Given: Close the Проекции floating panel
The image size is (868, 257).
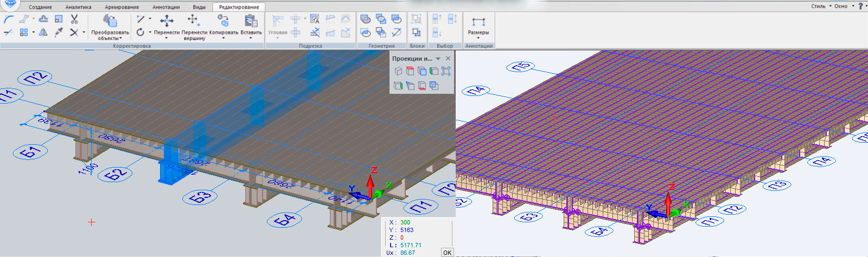Looking at the screenshot, I should pyautogui.click(x=448, y=59).
